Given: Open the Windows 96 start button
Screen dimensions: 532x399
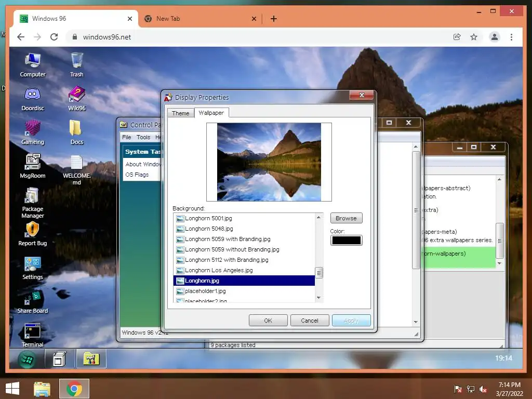Looking at the screenshot, I should (27, 359).
